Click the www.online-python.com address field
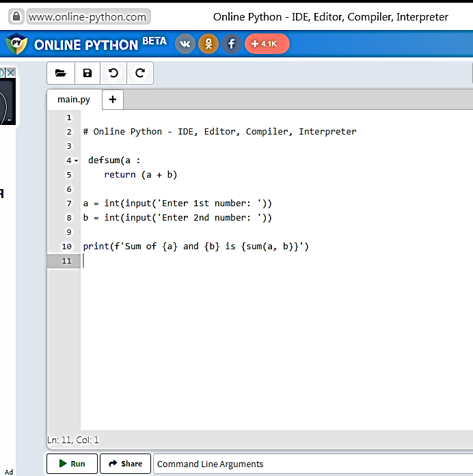Screen dimensions: 473x476 point(87,16)
